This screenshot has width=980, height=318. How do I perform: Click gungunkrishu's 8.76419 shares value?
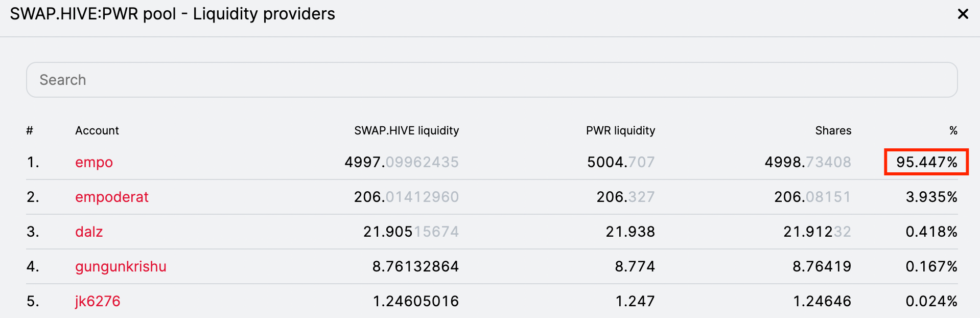pyautogui.click(x=822, y=266)
